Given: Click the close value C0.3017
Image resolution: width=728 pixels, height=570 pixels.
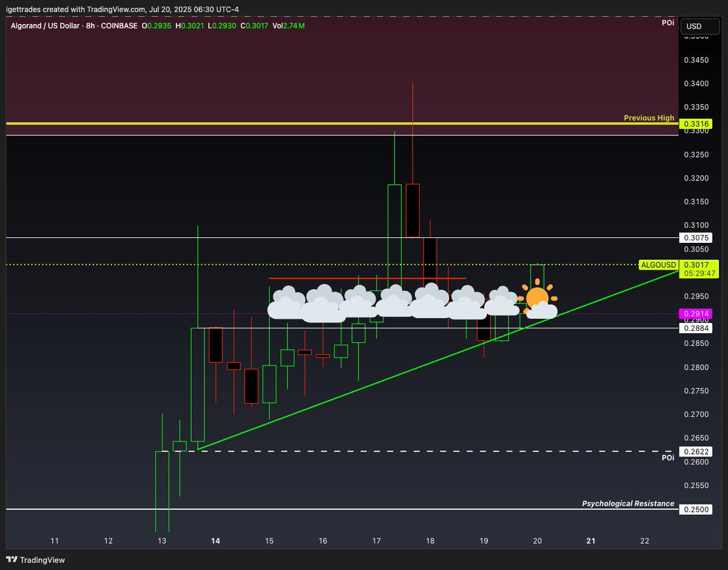Looking at the screenshot, I should (255, 26).
